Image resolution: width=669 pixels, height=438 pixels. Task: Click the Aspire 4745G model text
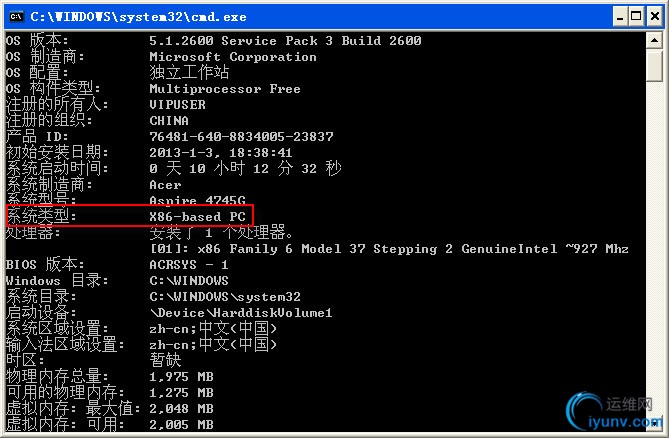198,200
